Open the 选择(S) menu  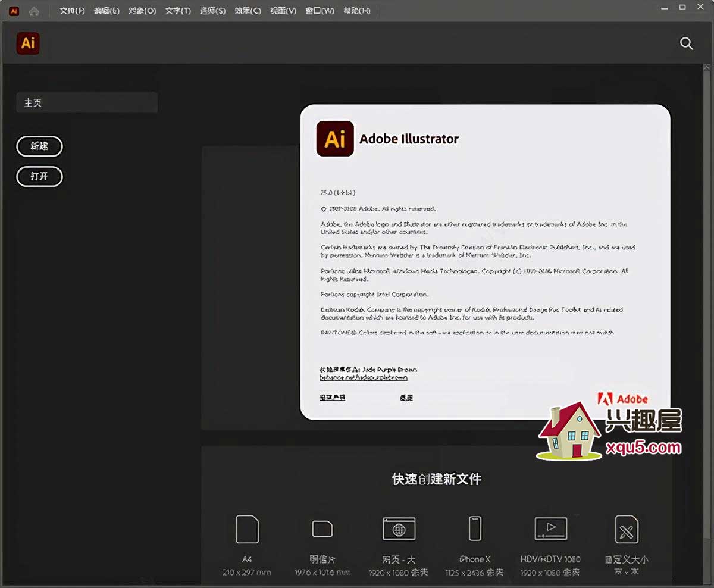tap(213, 11)
